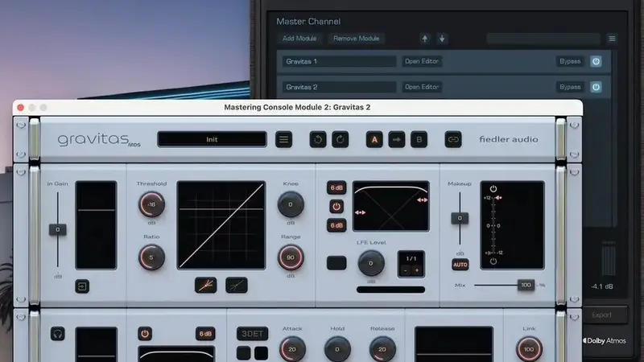The height and width of the screenshot is (362, 644).
Task: Open Master Channel hamburger menu icon
Action: tap(612, 39)
